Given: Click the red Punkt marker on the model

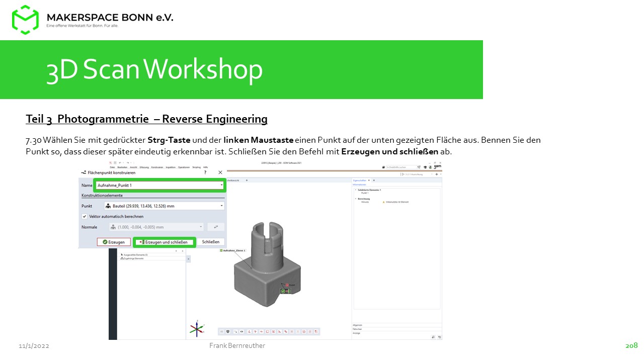Looking at the screenshot, I should [x=287, y=285].
